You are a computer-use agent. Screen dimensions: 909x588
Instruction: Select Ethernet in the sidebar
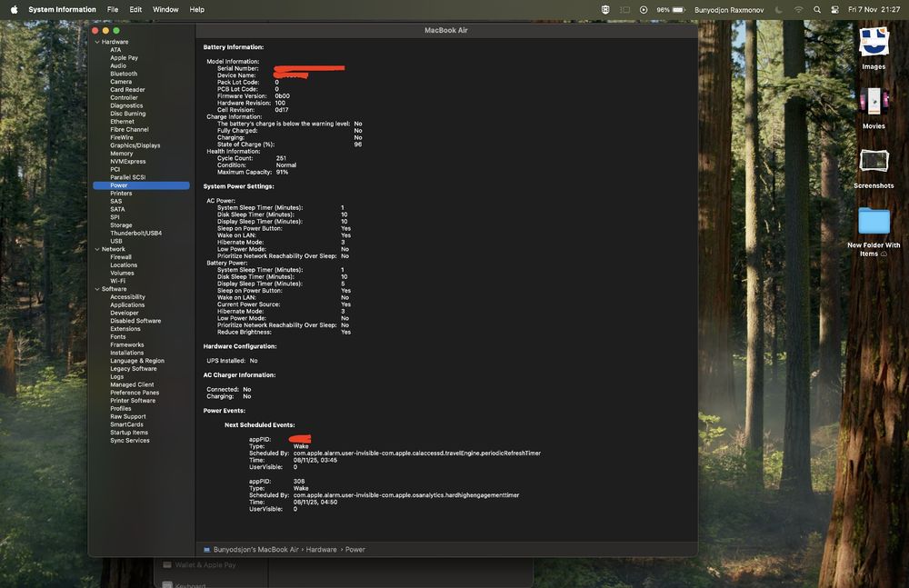pos(122,122)
